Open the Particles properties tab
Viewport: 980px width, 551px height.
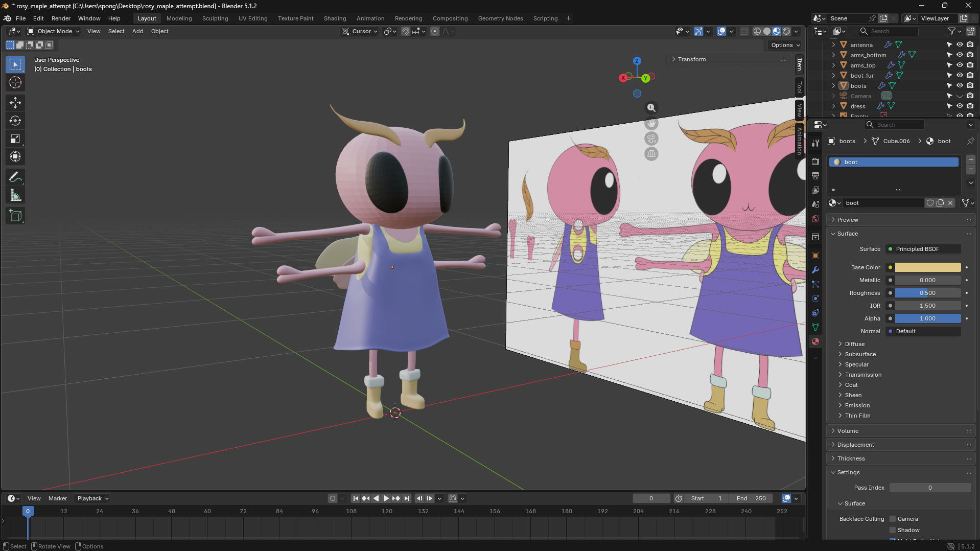pos(815,284)
